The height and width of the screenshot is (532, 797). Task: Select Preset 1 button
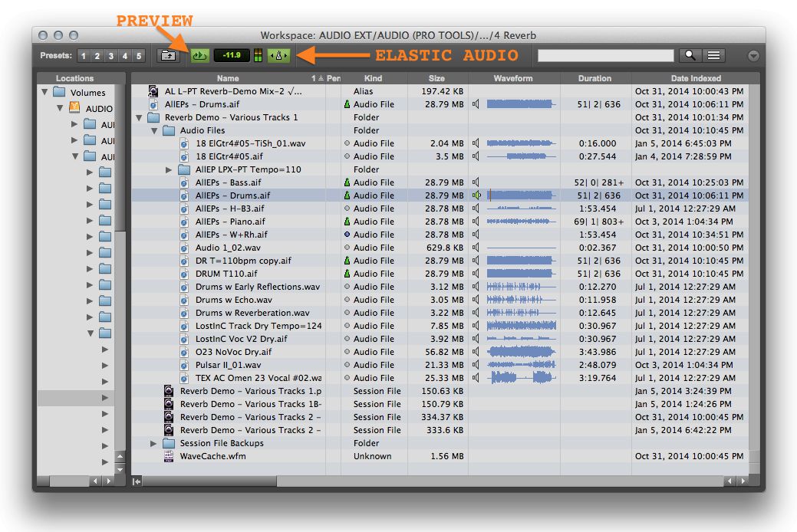coord(84,56)
